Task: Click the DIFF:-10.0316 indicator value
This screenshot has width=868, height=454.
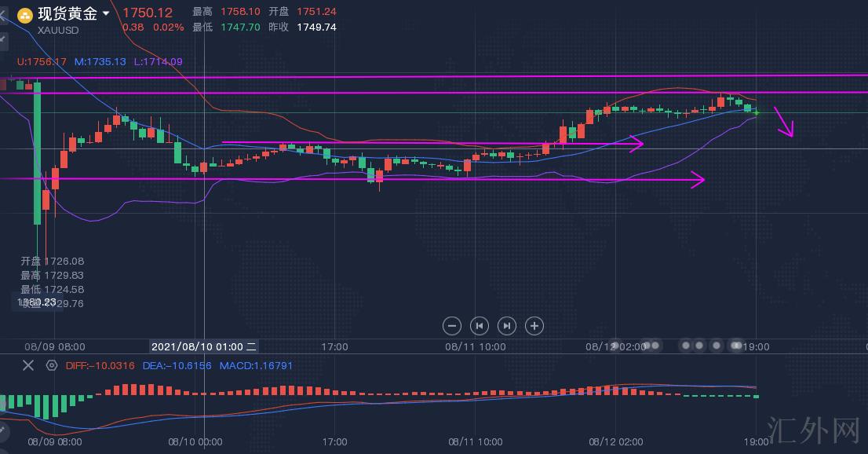Action: coord(100,366)
